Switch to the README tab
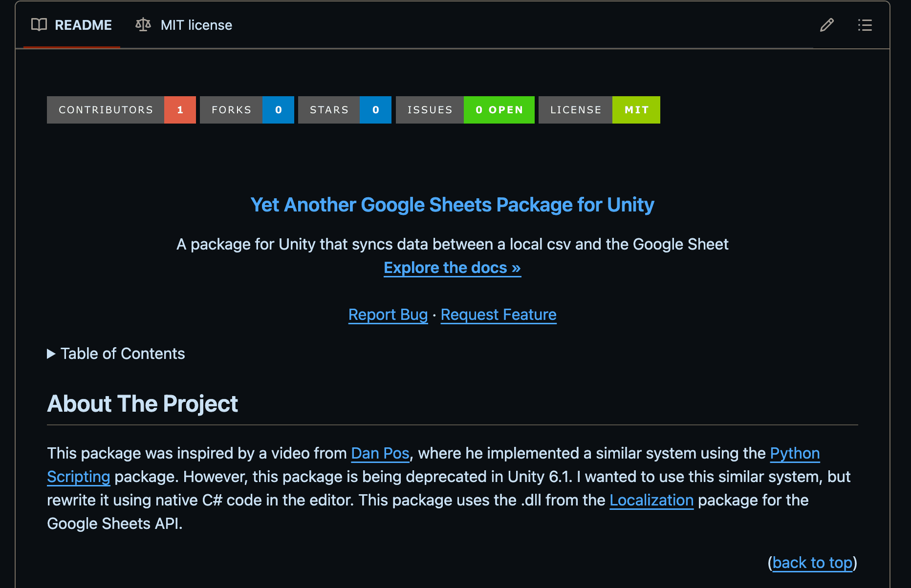 72,25
